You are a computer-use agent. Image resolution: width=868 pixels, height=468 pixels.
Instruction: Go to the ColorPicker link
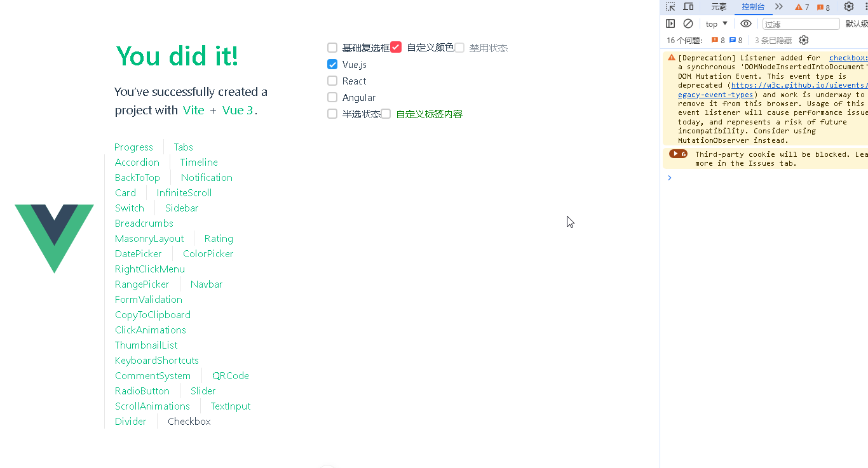208,253
